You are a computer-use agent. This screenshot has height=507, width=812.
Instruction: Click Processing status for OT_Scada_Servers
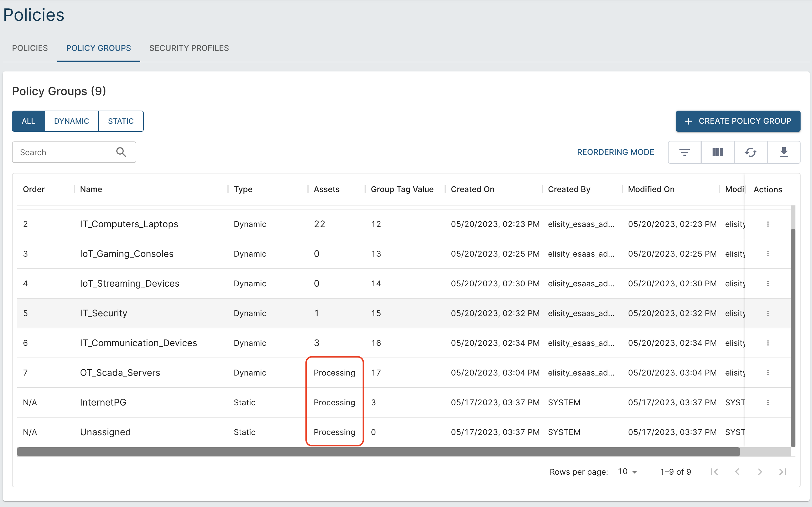point(335,373)
